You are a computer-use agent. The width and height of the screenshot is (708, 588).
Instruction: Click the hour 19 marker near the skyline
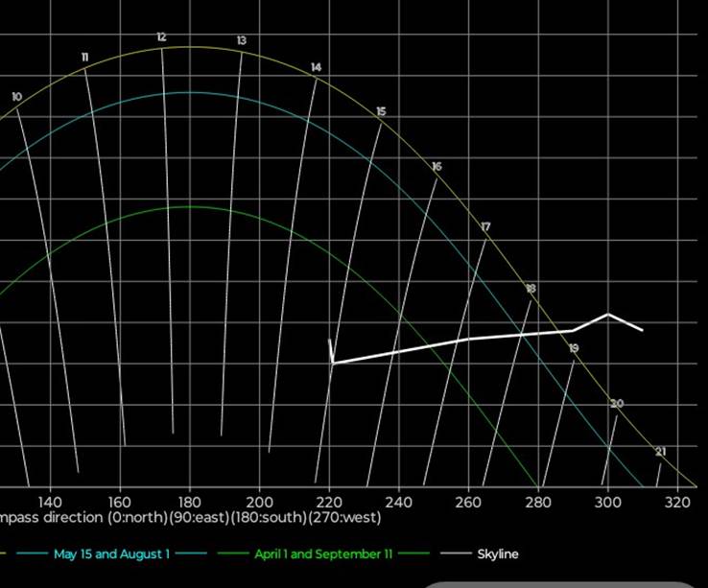574,348
